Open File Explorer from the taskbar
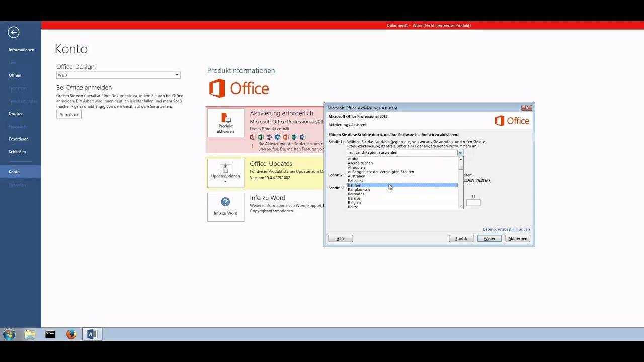644x362 pixels. click(x=30, y=334)
